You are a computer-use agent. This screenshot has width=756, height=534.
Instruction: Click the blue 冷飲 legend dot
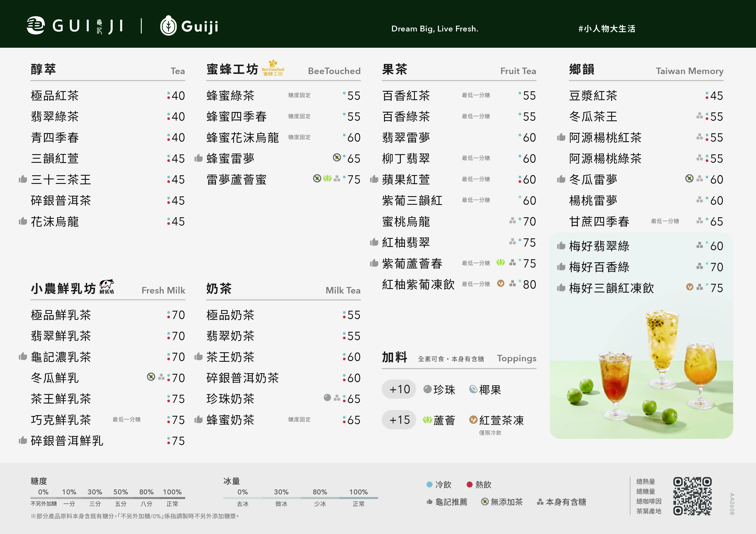[429, 484]
